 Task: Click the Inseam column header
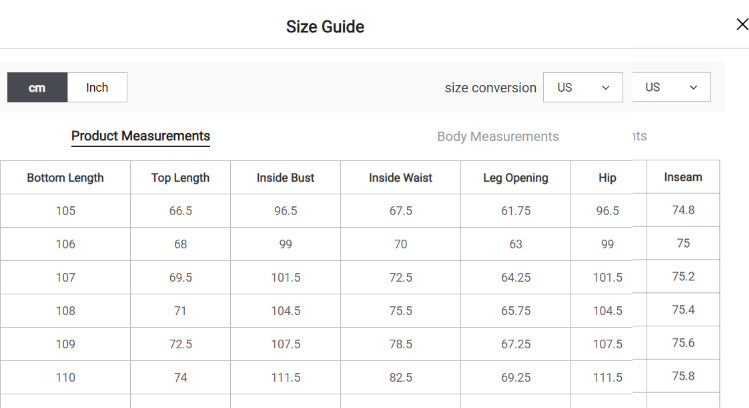(683, 177)
